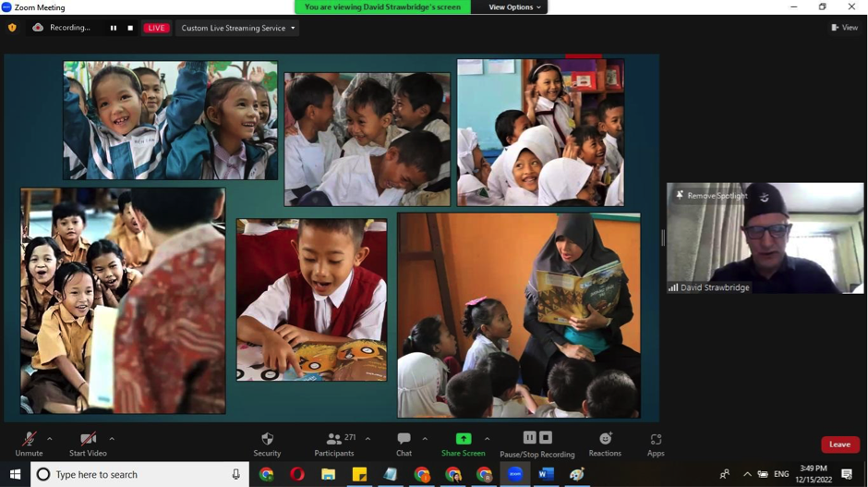Open Zoom Apps panel
Image resolution: width=868 pixels, height=487 pixels.
click(x=656, y=444)
